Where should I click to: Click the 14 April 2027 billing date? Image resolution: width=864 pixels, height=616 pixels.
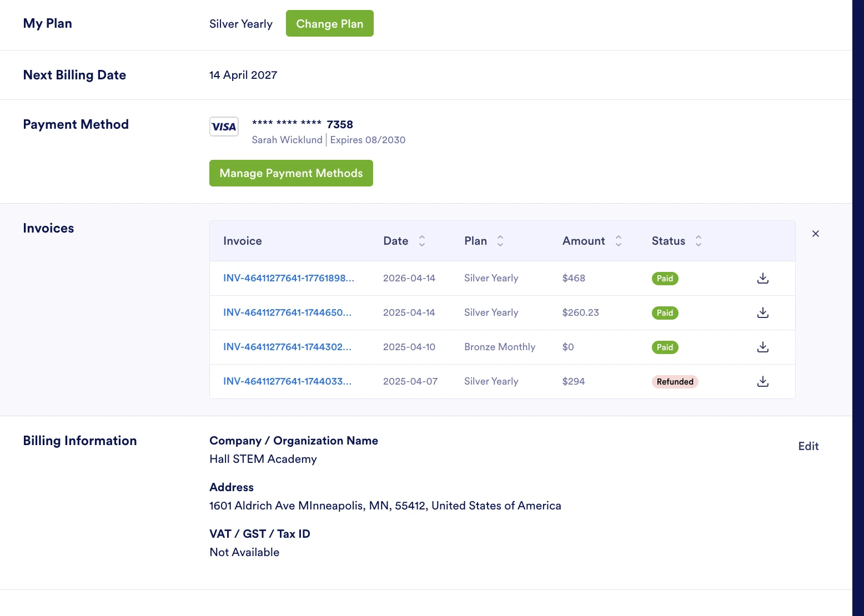243,75
